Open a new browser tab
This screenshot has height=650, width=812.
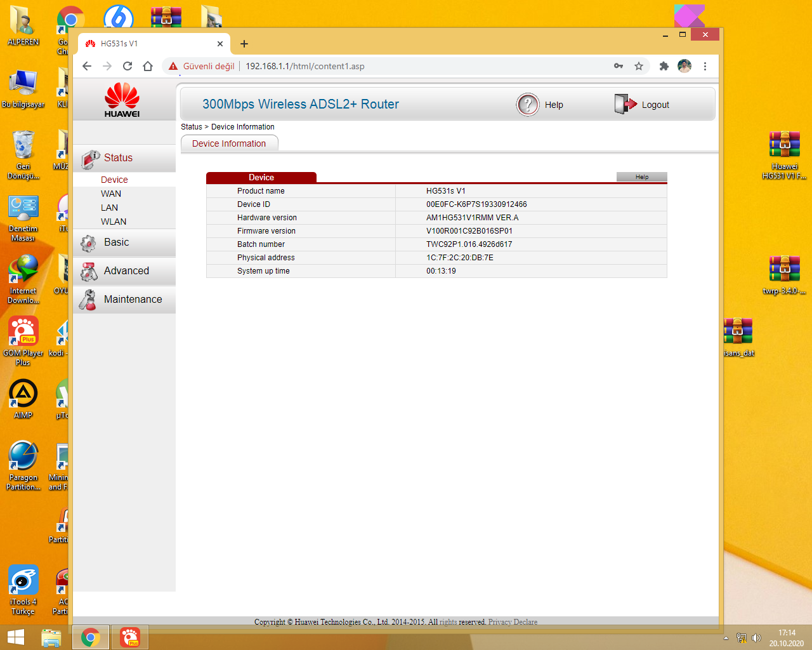(x=244, y=44)
